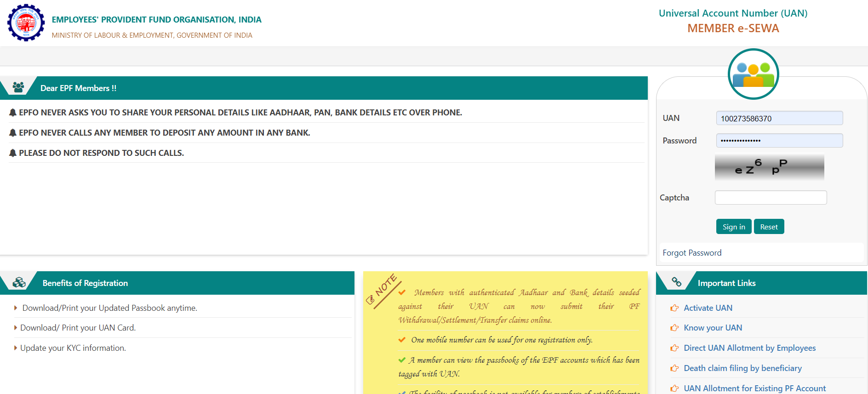
Task: Click Ministry of Labour & Employment subtitle
Action: click(x=152, y=35)
